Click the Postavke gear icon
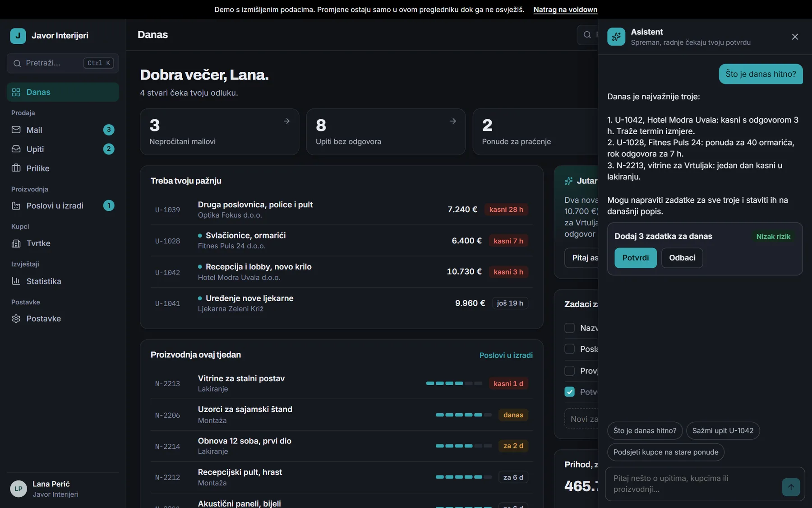The height and width of the screenshot is (508, 812). pos(16,318)
